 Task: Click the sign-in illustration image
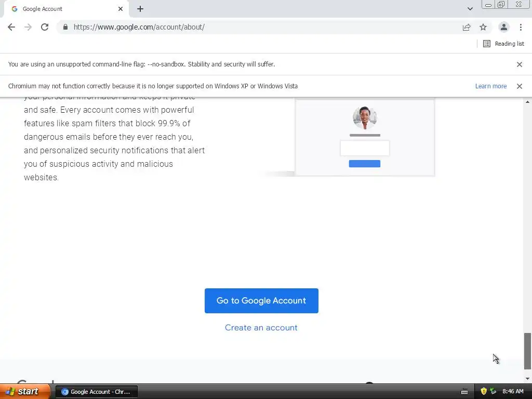pos(365,137)
